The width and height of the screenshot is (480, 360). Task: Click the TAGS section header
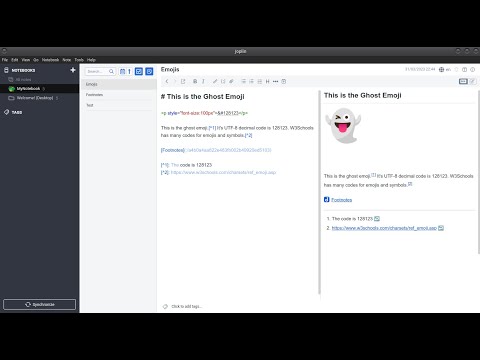point(17,112)
